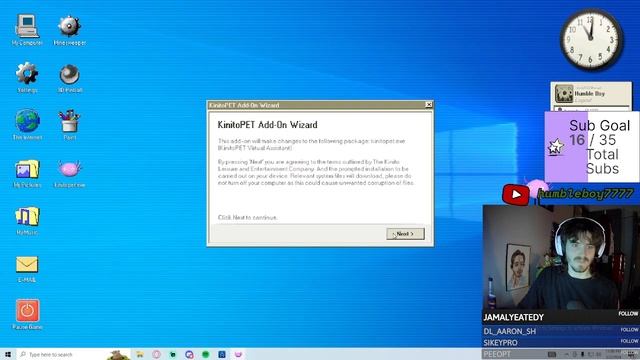The width and height of the screenshot is (640, 360).
Task: Click the green Spotify-style taskbar icon
Action: click(205, 354)
